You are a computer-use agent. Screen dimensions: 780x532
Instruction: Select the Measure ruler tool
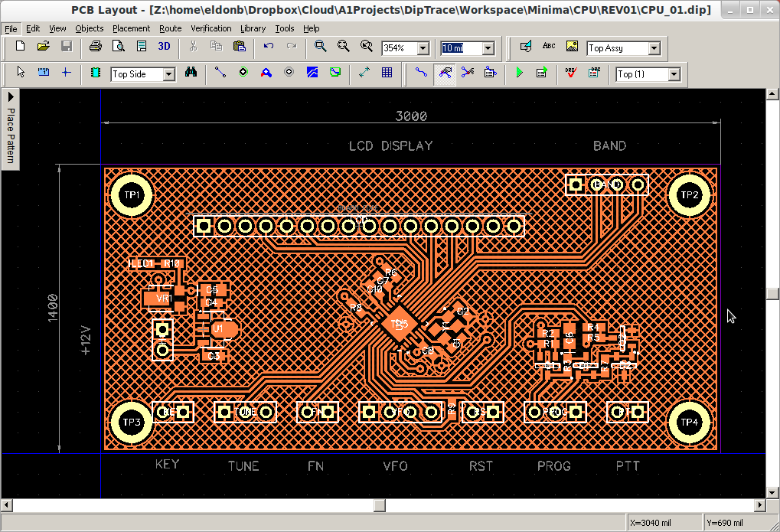(44, 72)
